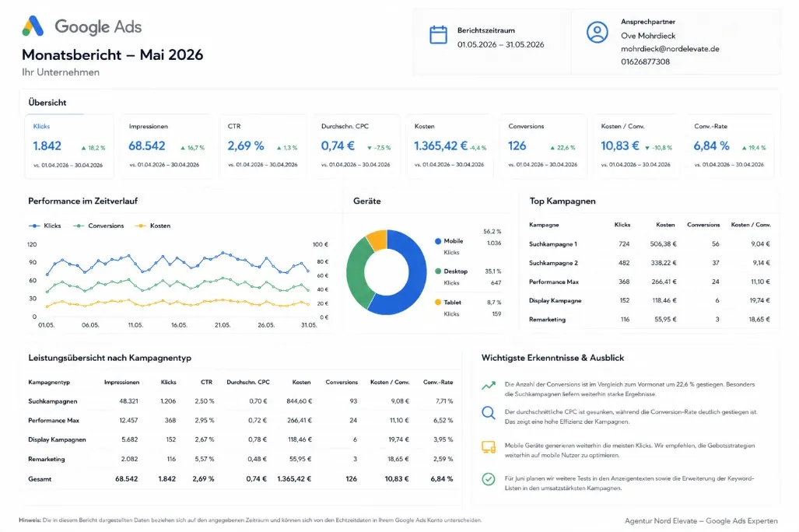
Task: Click Suchkampagne 1 in Top Kampagnen
Action: point(553,244)
